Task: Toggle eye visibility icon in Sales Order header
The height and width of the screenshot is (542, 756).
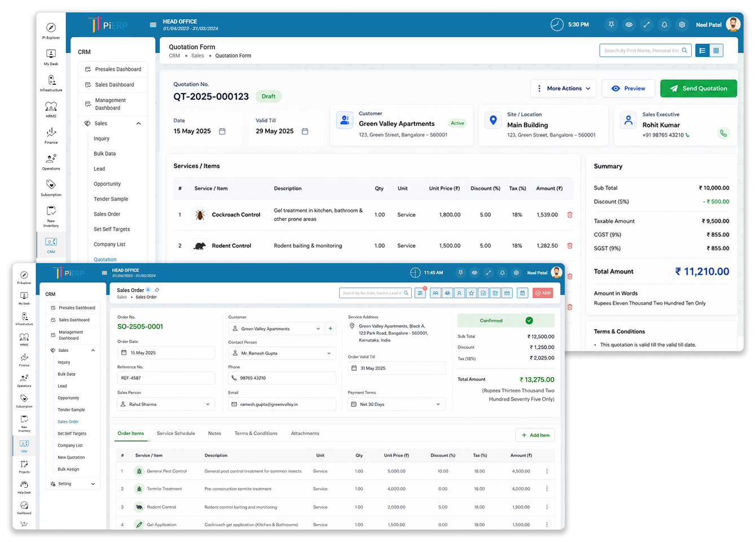Action: point(474,273)
